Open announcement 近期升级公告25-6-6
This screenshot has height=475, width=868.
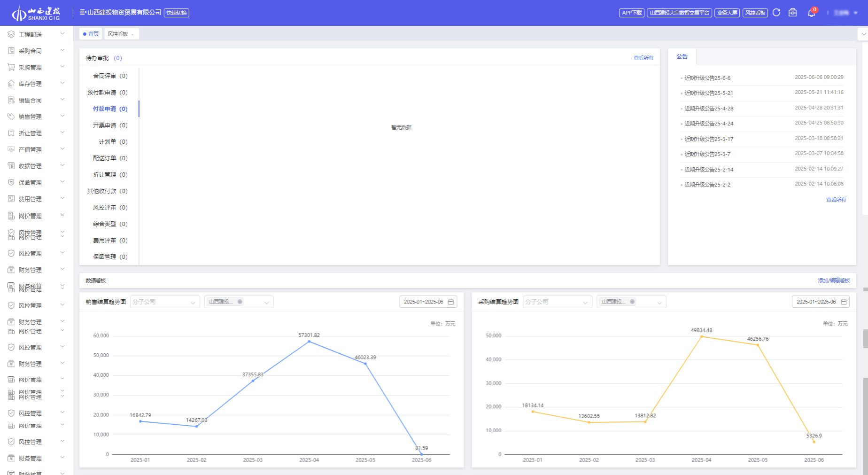[707, 78]
